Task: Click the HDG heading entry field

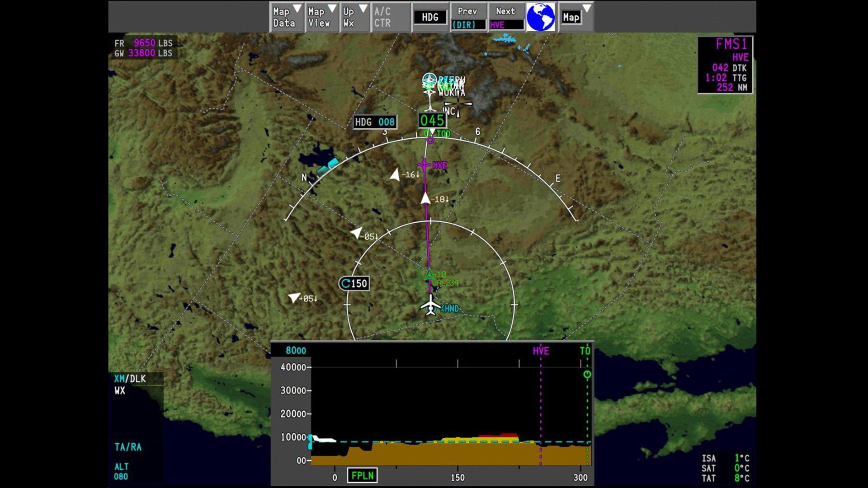Action: tap(429, 17)
